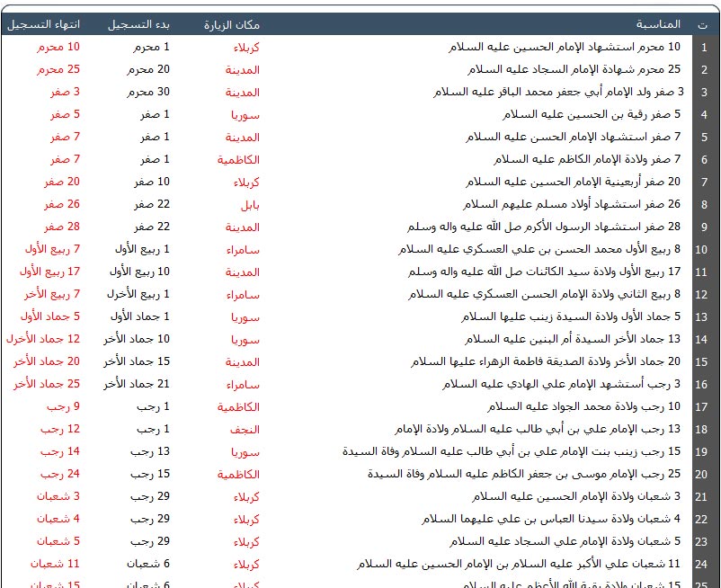Image resolution: width=721 pixels, height=588 pixels.
Task: Click the "ت" numbering column header
Action: pos(701,25)
